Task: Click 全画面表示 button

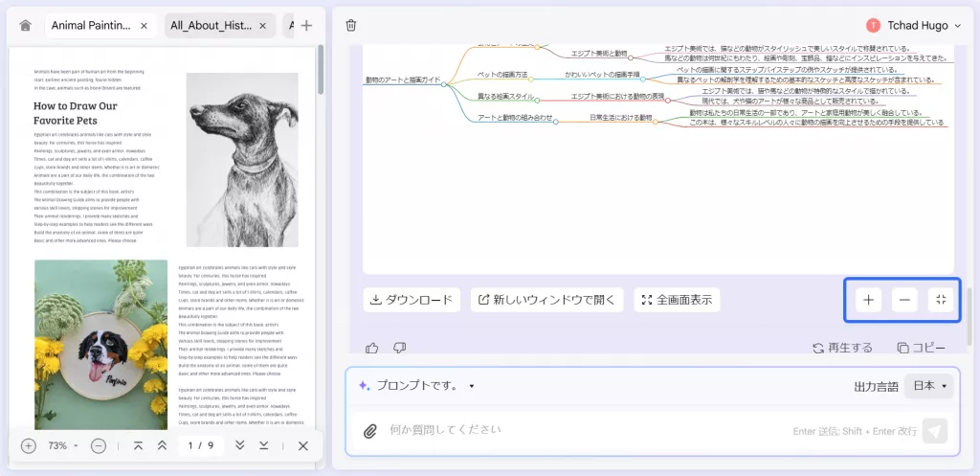Action: tap(677, 300)
